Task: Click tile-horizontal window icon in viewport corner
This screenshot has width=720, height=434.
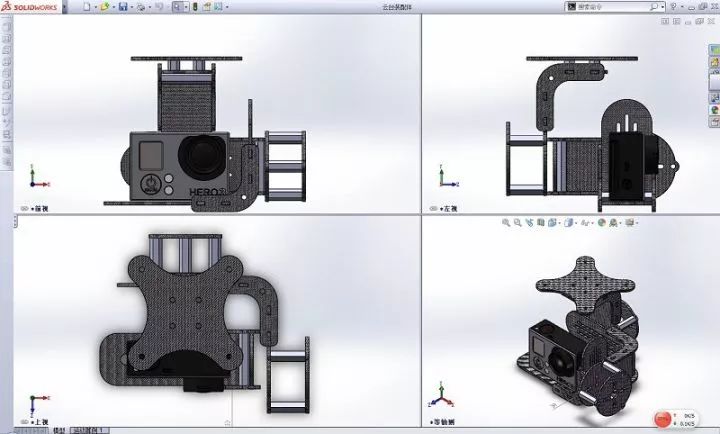Action: point(665,21)
